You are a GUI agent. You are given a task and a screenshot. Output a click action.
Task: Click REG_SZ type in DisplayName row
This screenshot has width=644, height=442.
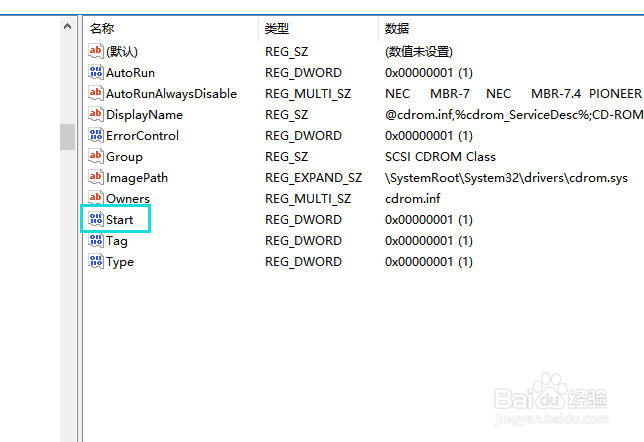pos(287,115)
